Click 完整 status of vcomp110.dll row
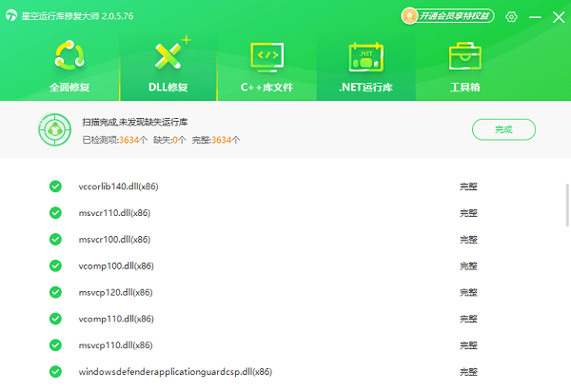 pos(468,319)
